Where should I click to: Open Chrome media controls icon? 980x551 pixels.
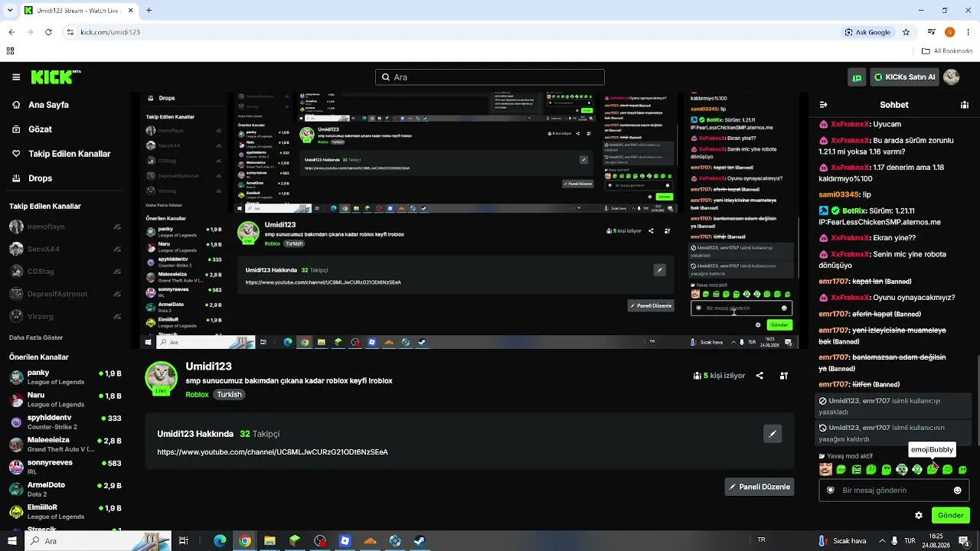click(x=931, y=32)
